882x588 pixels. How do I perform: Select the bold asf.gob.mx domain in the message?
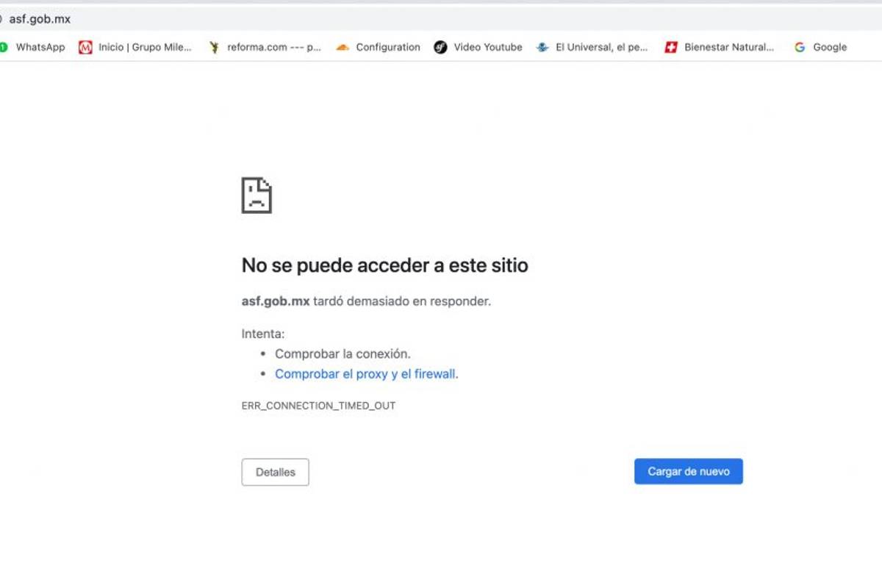coord(273,301)
